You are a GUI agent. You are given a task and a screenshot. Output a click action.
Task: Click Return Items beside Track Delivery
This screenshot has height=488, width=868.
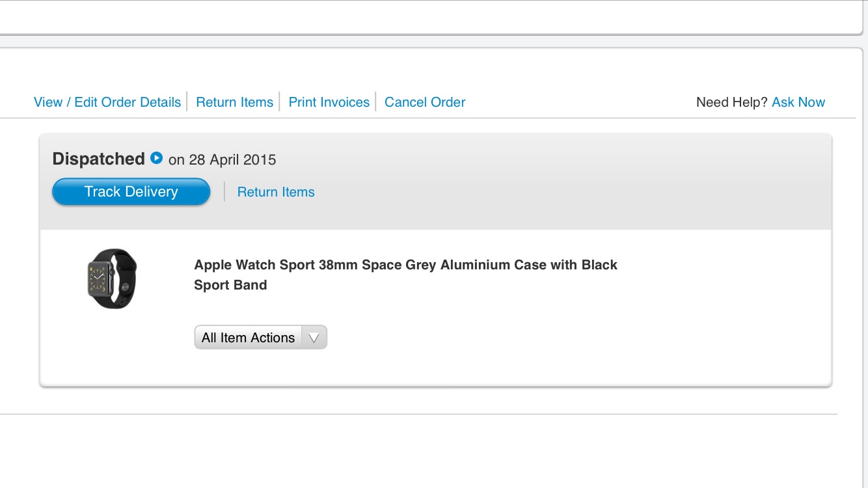(x=276, y=192)
